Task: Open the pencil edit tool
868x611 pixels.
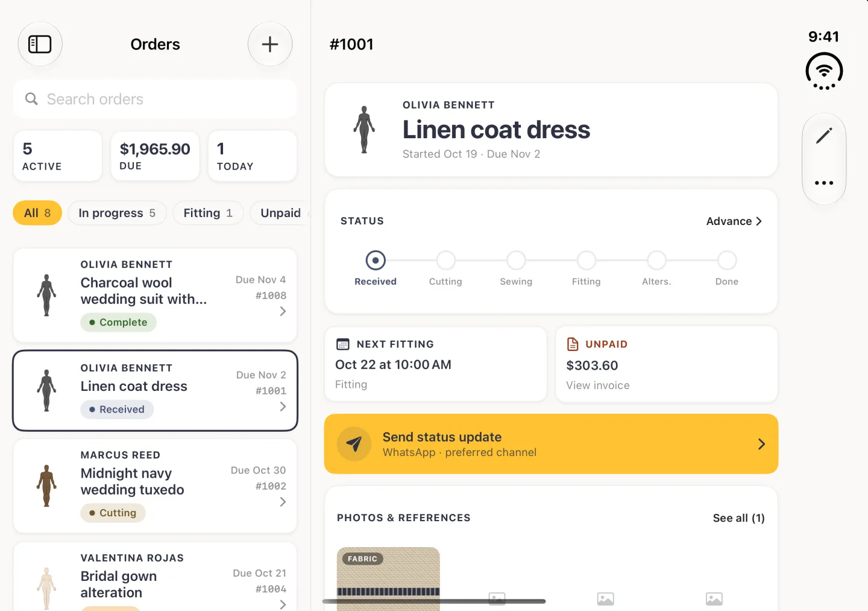Action: pyautogui.click(x=824, y=136)
